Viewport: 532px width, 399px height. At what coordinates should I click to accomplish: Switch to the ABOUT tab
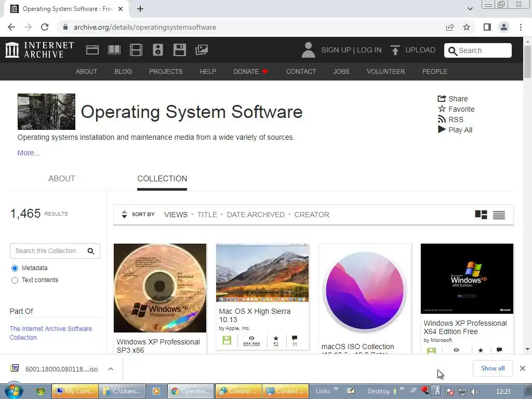point(62,179)
